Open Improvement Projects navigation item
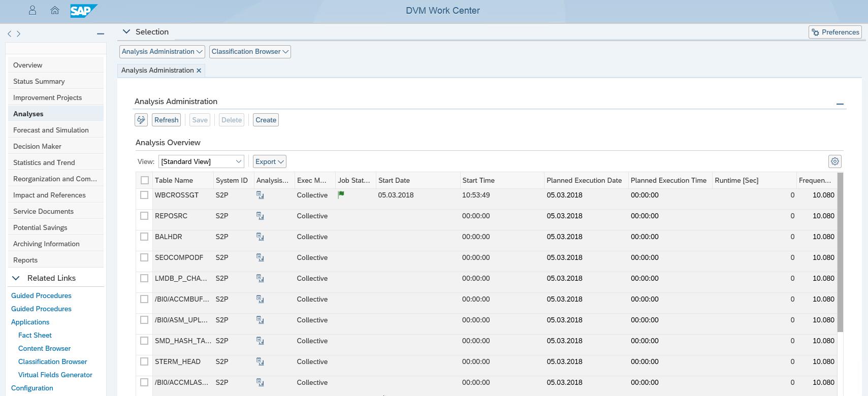Image resolution: width=868 pixels, height=396 pixels. pos(56,97)
